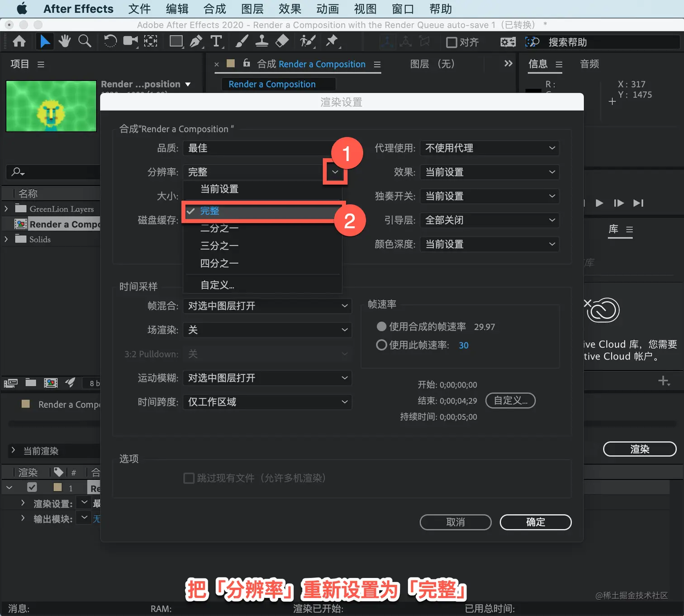This screenshot has width=684, height=616.
Task: Select the Roto Brush tool
Action: (x=308, y=41)
